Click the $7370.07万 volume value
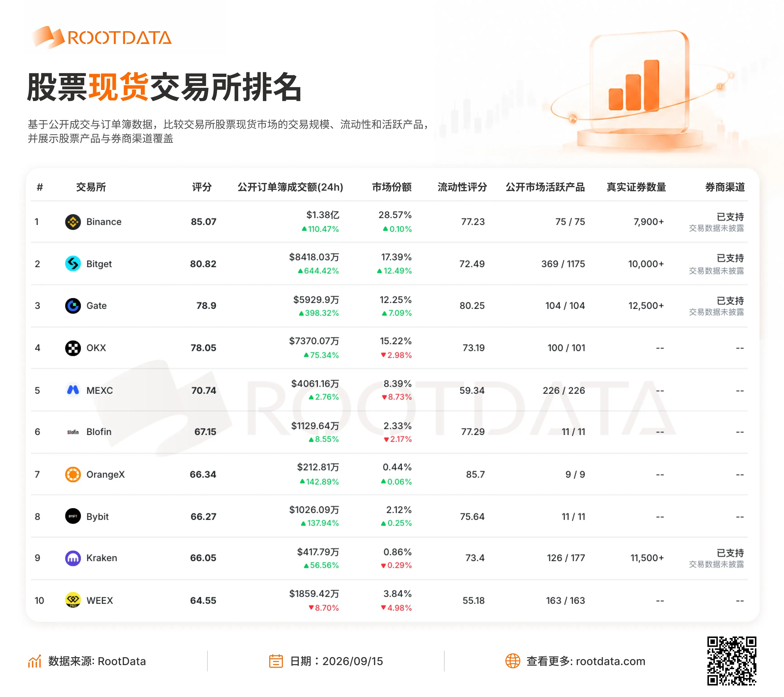The width and height of the screenshot is (784, 697). [x=314, y=341]
